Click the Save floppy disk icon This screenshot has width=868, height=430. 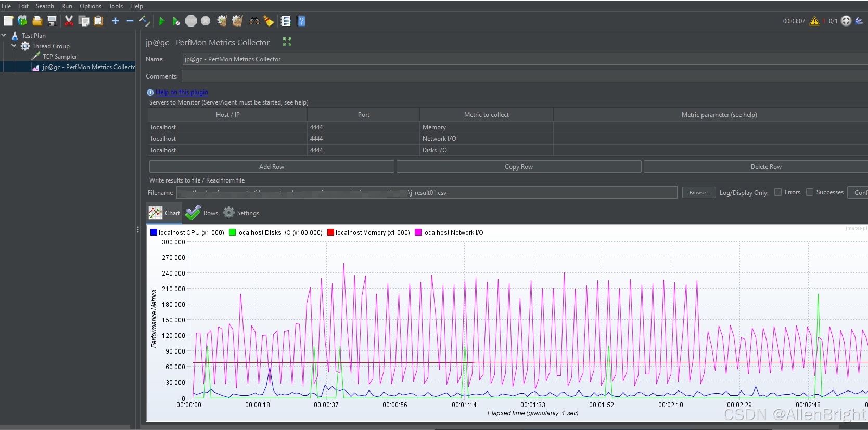coord(52,21)
